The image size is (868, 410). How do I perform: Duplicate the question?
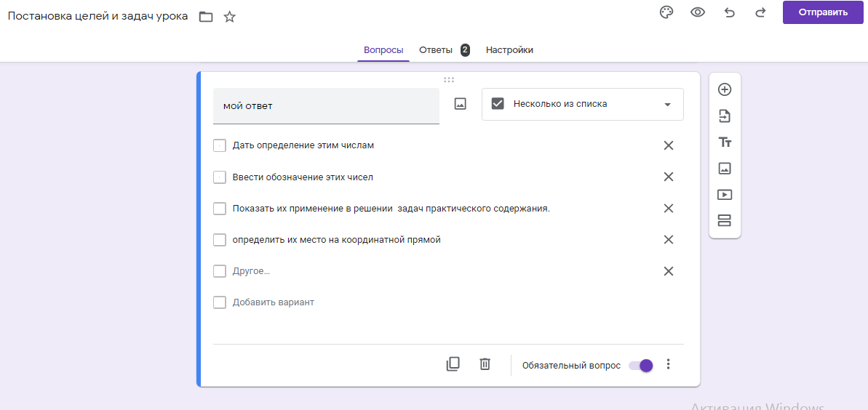(453, 364)
